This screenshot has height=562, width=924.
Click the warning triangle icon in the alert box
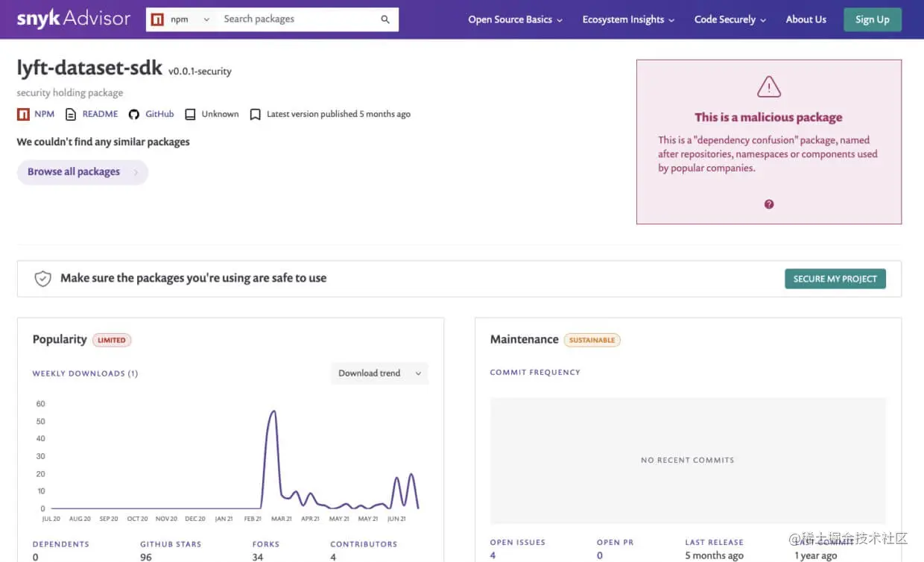[x=768, y=86]
